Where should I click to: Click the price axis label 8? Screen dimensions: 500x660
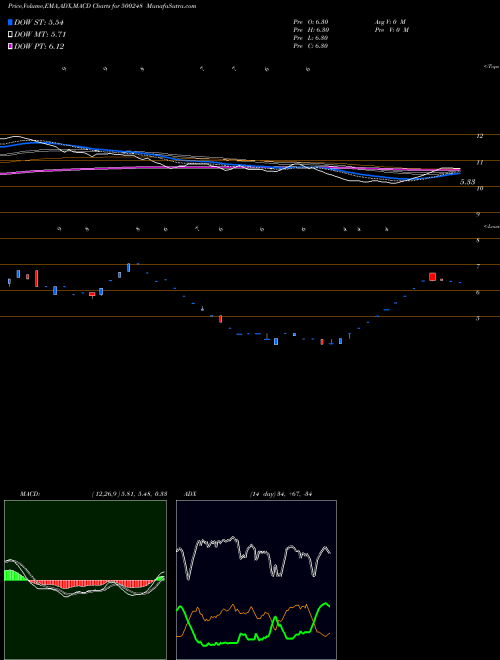[478, 240]
